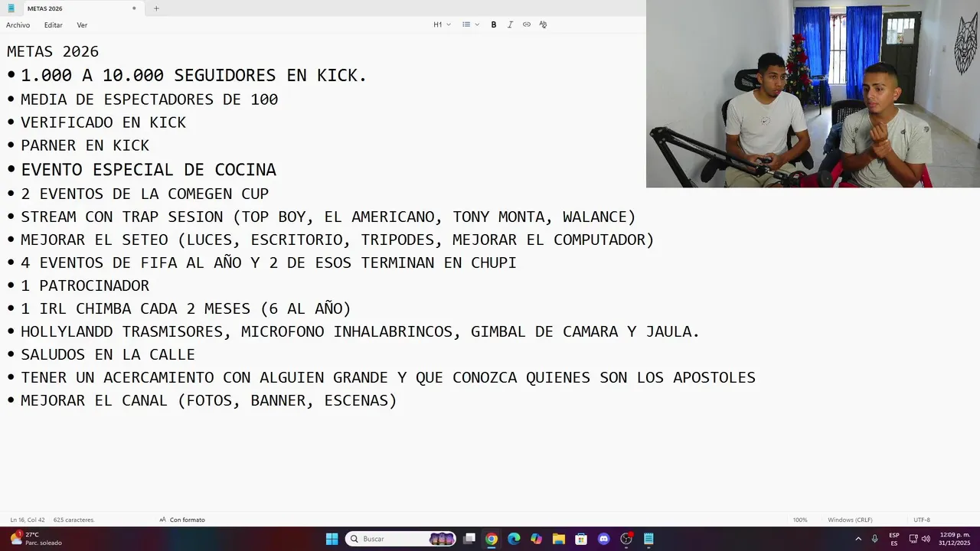This screenshot has width=980, height=551.
Task: Click the microphone tray icon
Action: (x=874, y=539)
